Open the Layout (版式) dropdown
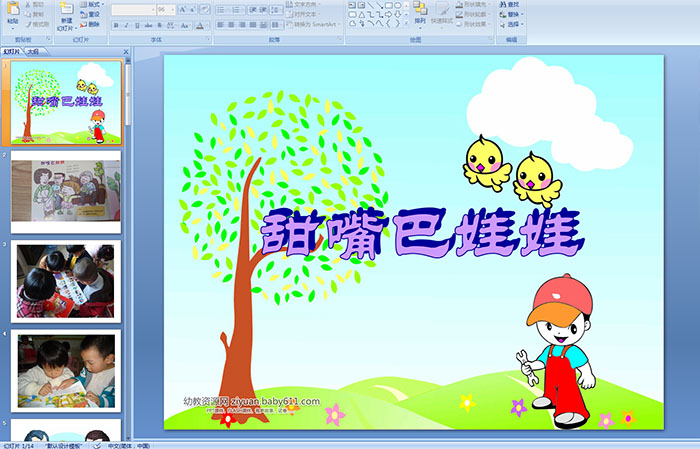Viewport: 700px width, 449px height. click(92, 4)
